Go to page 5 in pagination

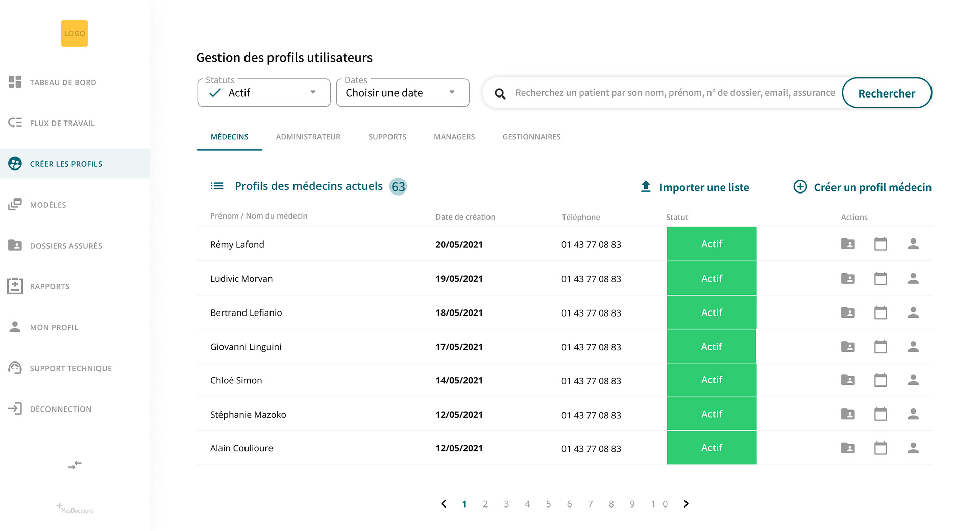pyautogui.click(x=548, y=504)
